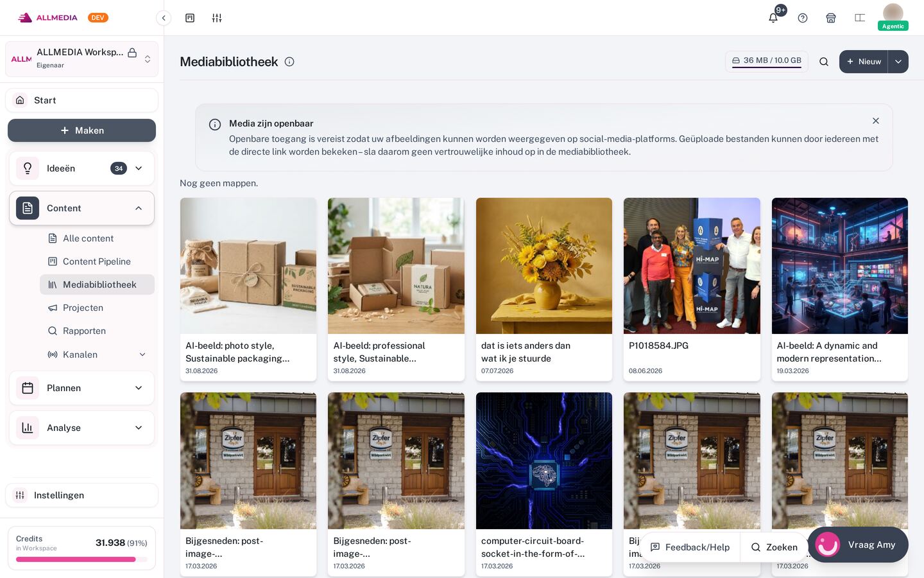
Task: Open the help question mark icon
Action: tap(803, 18)
